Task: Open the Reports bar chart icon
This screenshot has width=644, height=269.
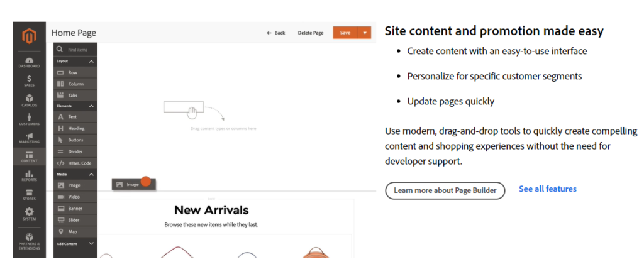Action: coord(30,176)
